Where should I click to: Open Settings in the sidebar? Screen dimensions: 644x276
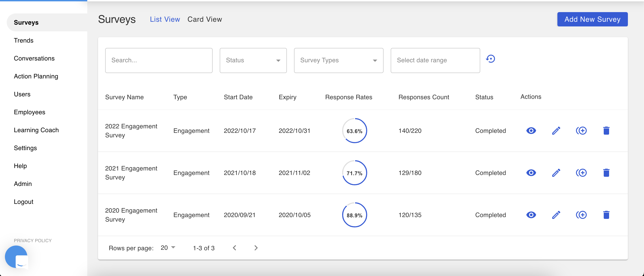click(25, 148)
